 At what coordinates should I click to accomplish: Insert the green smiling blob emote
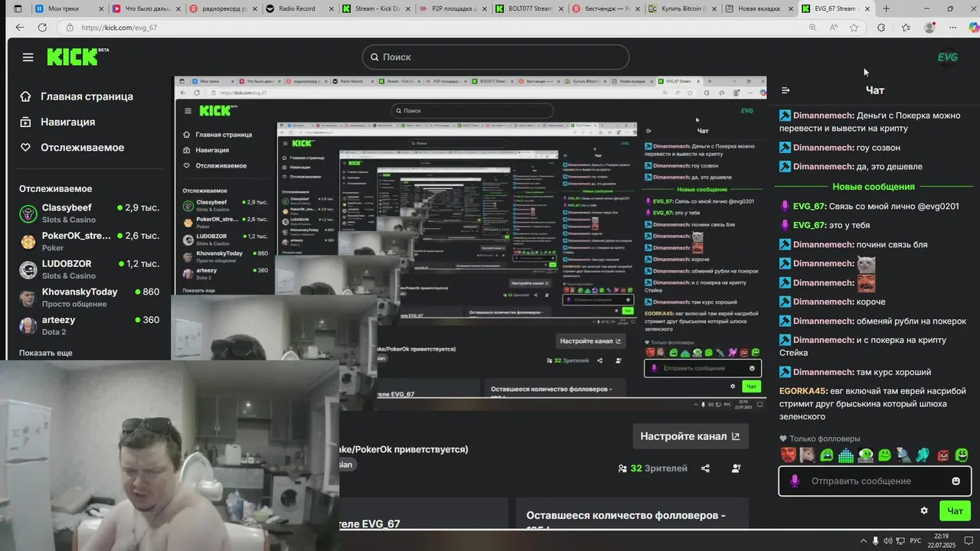point(885,455)
